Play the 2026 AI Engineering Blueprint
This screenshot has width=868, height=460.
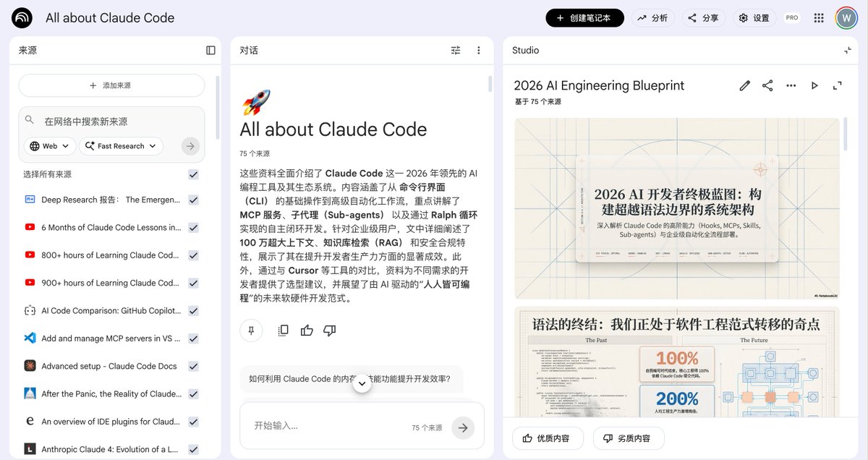[814, 85]
